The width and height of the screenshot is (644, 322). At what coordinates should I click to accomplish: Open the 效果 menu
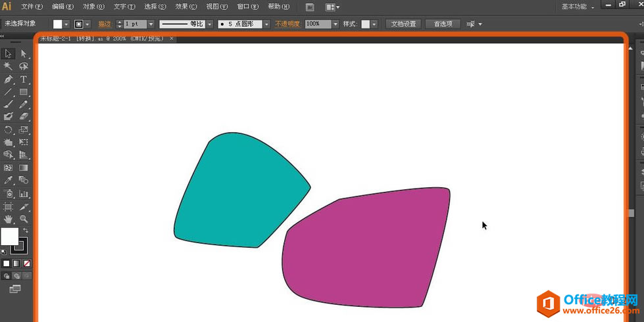[x=186, y=7]
